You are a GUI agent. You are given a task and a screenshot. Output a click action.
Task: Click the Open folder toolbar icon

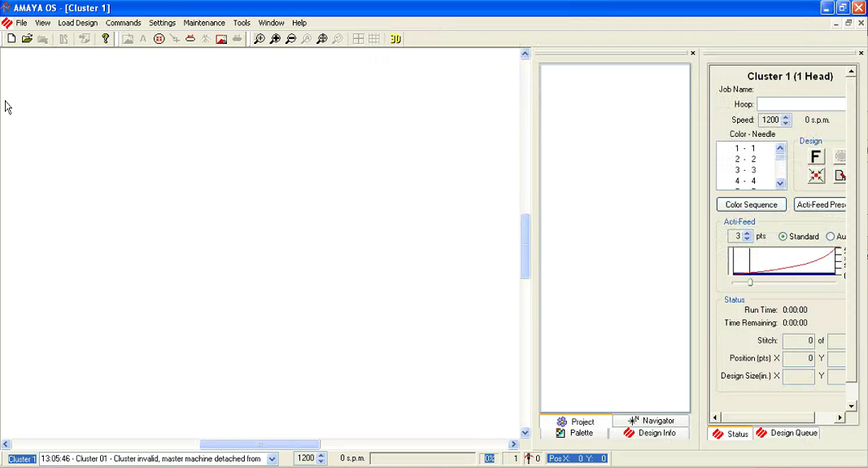(27, 39)
